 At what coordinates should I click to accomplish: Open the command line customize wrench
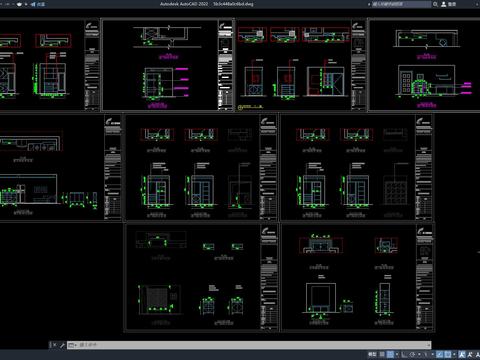[x=62, y=345]
